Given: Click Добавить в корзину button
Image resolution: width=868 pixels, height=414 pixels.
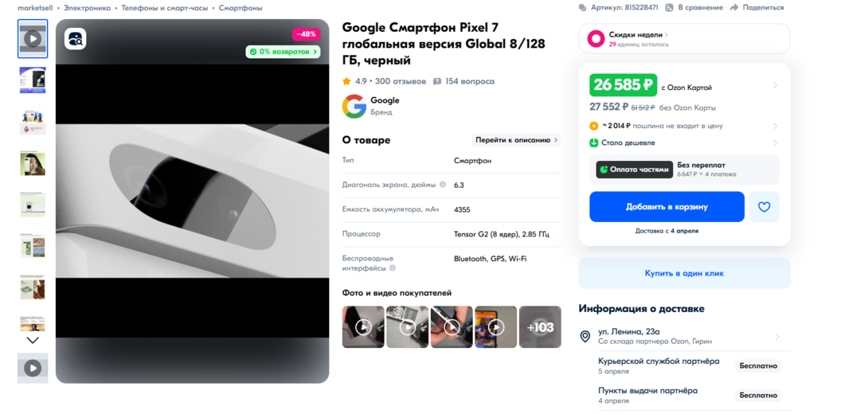Looking at the screenshot, I should click(667, 207).
